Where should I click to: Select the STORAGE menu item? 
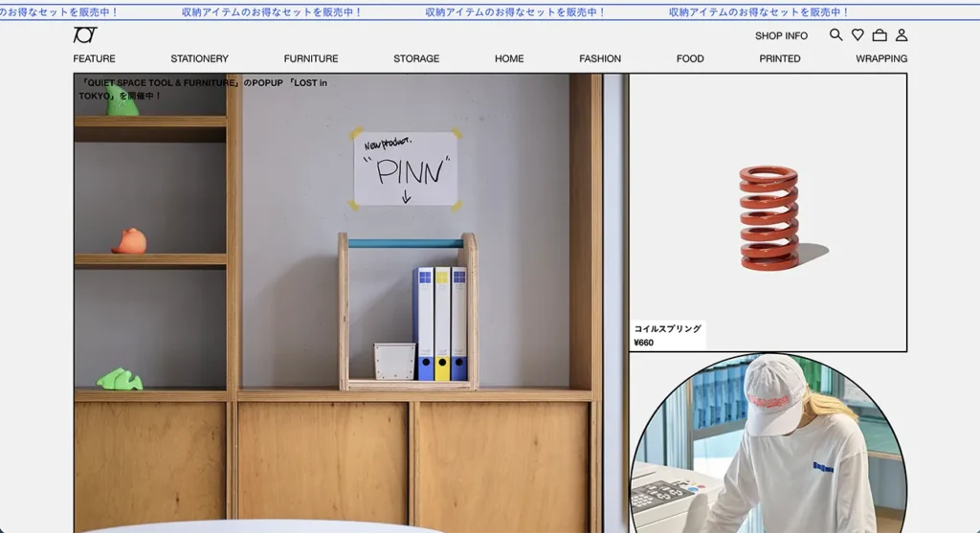point(416,58)
